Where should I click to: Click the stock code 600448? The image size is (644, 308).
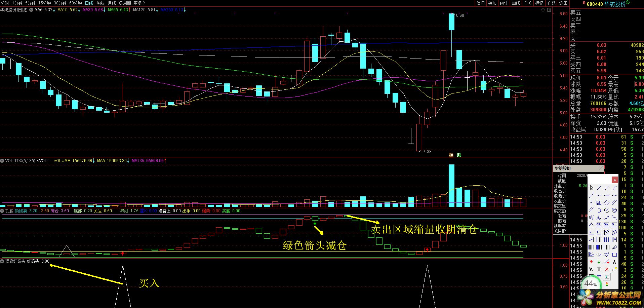[x=595, y=4]
